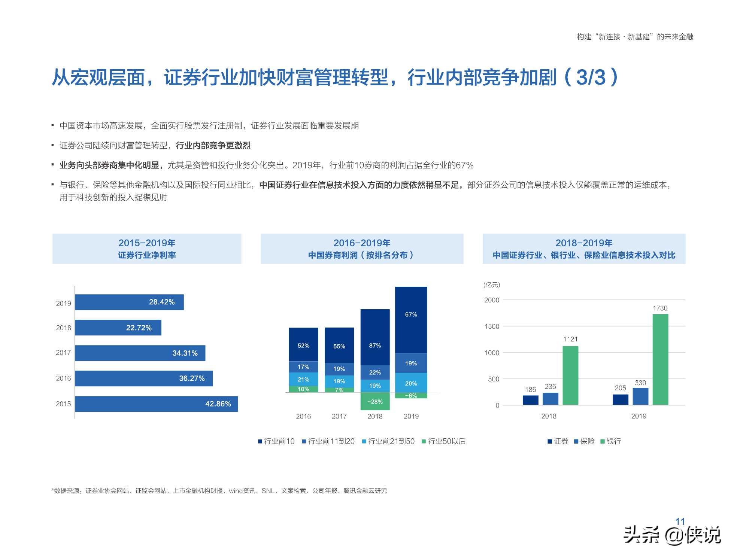Click legend swatch for 行业前21到50
Image resolution: width=737 pixels, height=560 pixels.
[x=364, y=441]
